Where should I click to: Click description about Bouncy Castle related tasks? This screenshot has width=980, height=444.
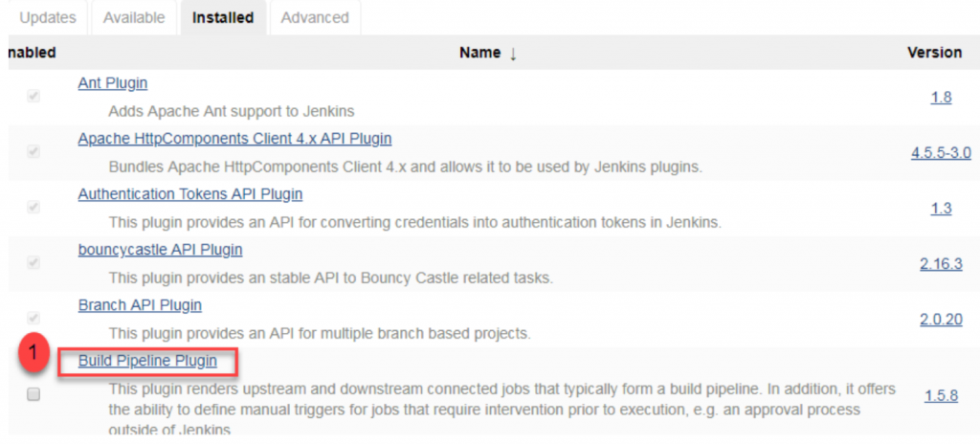[x=330, y=278]
